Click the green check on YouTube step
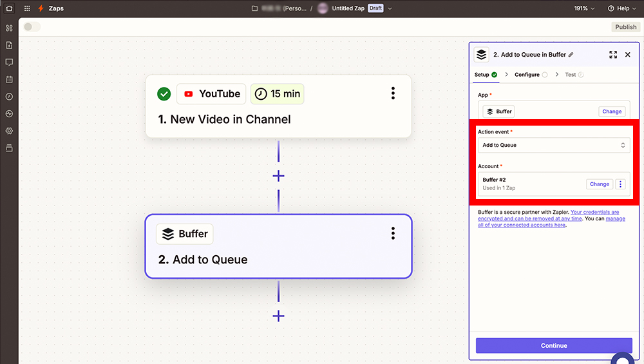 coord(164,93)
